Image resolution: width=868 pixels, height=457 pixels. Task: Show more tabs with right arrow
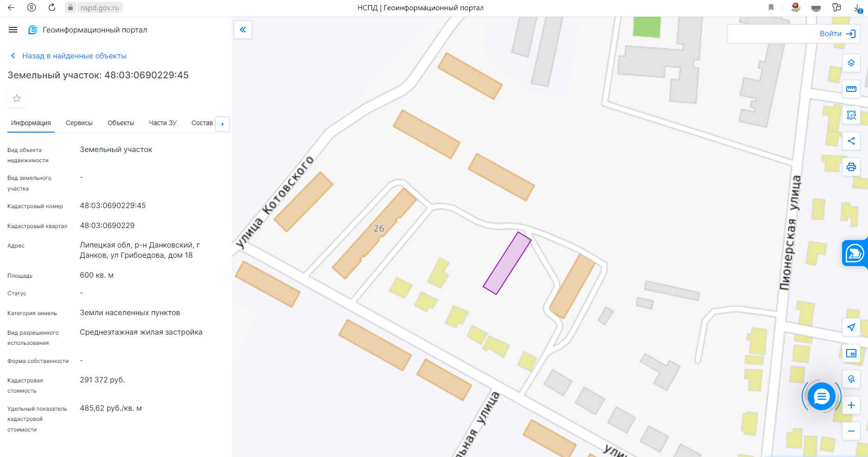pyautogui.click(x=223, y=124)
